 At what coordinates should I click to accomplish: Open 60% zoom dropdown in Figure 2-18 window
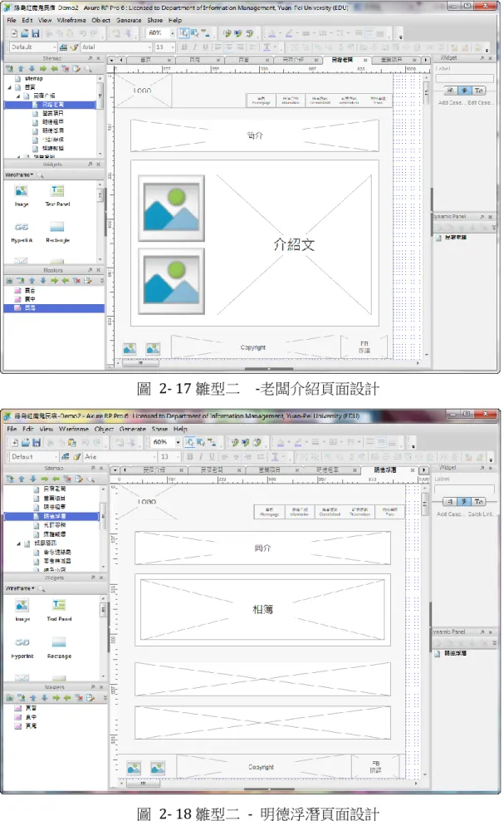178,442
